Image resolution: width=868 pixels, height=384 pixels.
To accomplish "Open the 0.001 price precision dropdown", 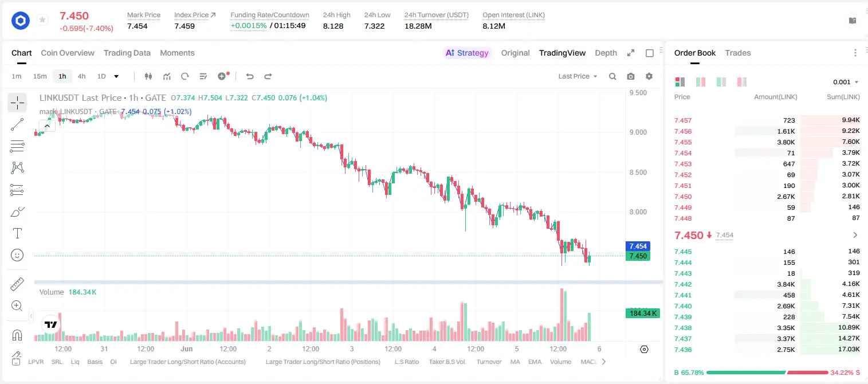I will [x=846, y=82].
